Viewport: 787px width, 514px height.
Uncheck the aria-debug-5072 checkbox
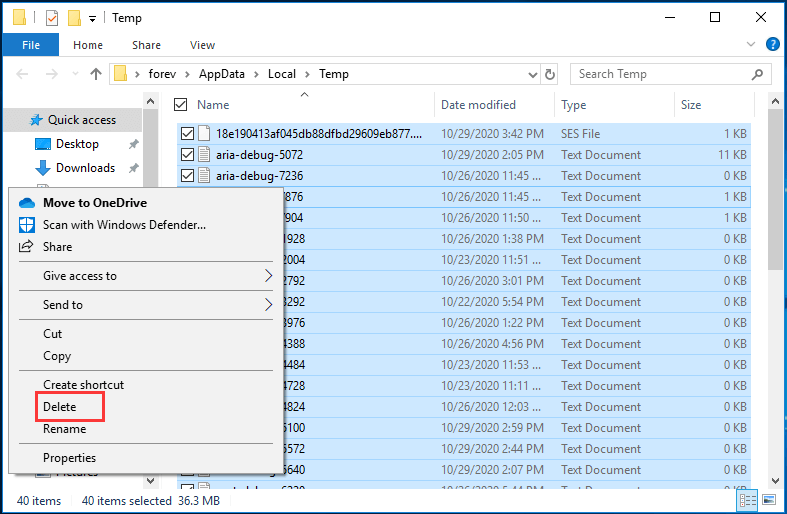pyautogui.click(x=187, y=155)
